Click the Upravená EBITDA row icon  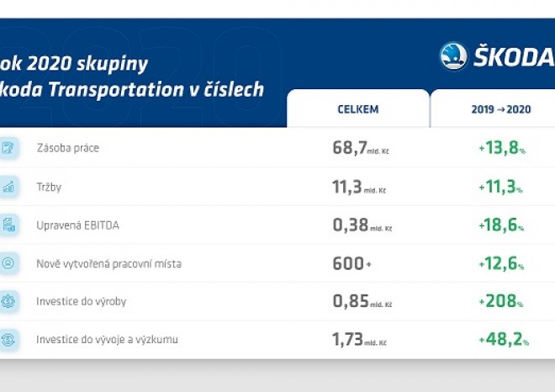click(x=8, y=225)
